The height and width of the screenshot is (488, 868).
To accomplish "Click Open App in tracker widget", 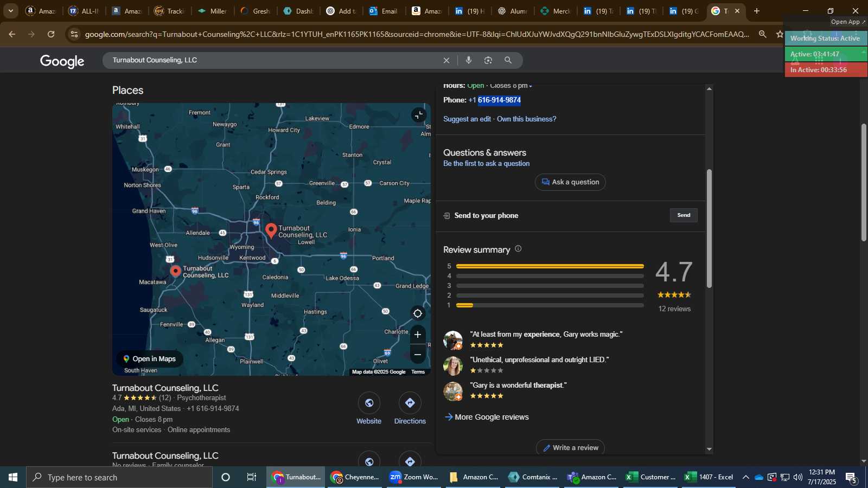I will click(x=848, y=22).
